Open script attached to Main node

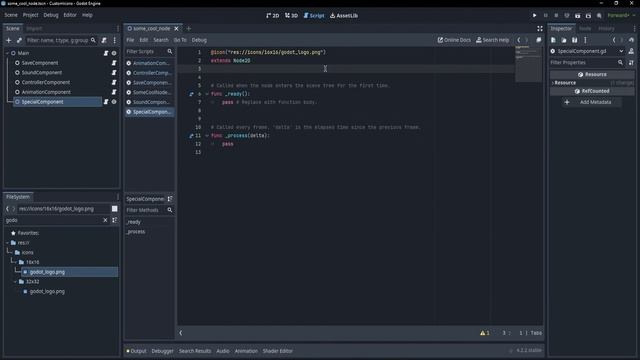coord(106,53)
